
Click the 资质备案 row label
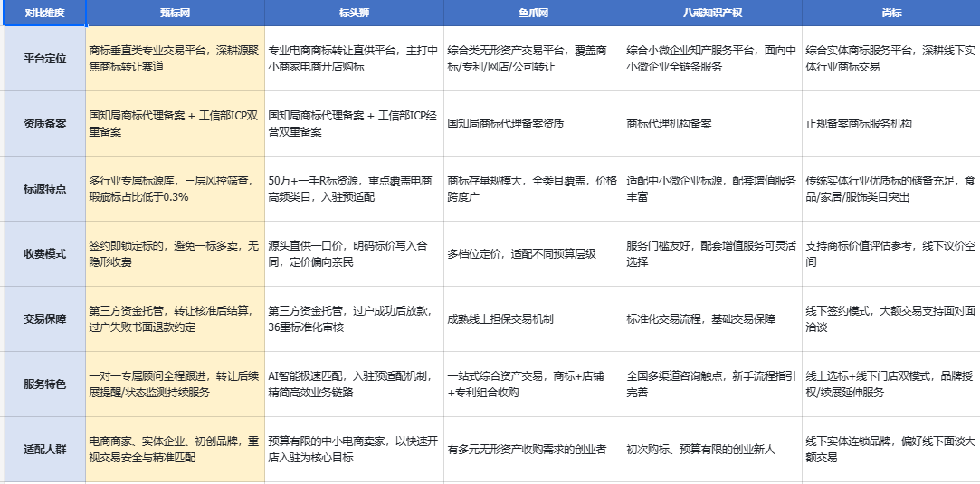point(44,124)
